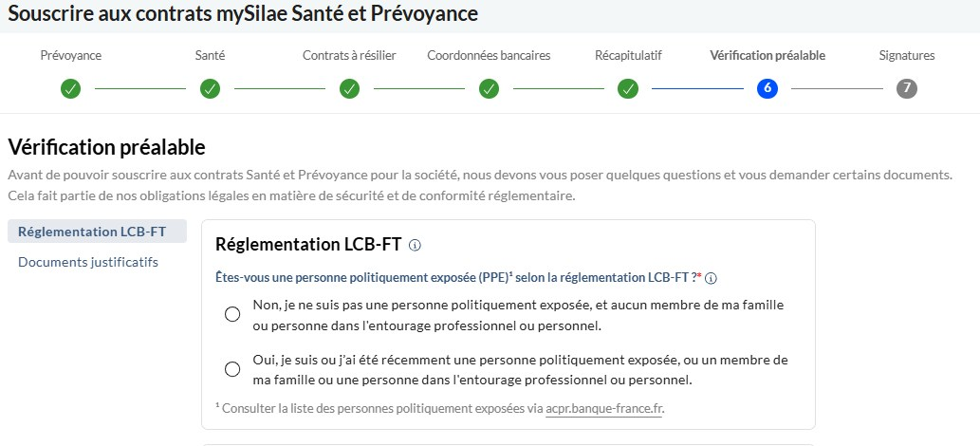Viewport: 980px width, 446px height.
Task: Select the "Non, je ne suis pas" radio option
Action: [232, 315]
